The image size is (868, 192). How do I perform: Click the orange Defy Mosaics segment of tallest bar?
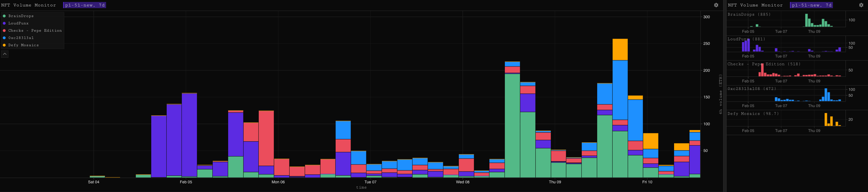620,49
